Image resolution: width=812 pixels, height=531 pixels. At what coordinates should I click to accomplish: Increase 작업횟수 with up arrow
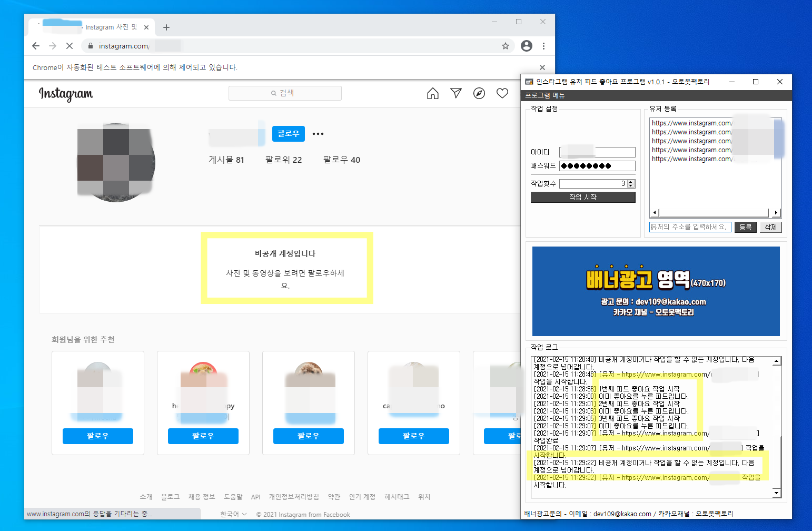click(x=631, y=182)
